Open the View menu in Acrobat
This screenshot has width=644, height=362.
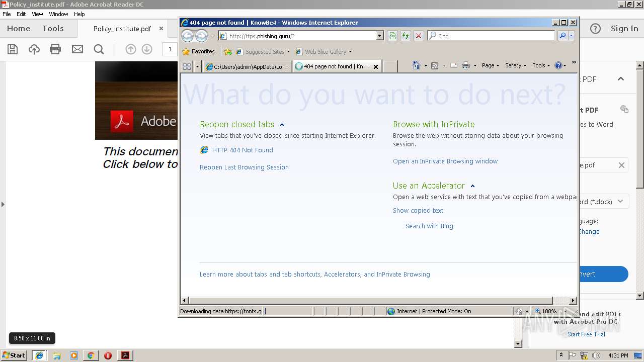click(37, 14)
